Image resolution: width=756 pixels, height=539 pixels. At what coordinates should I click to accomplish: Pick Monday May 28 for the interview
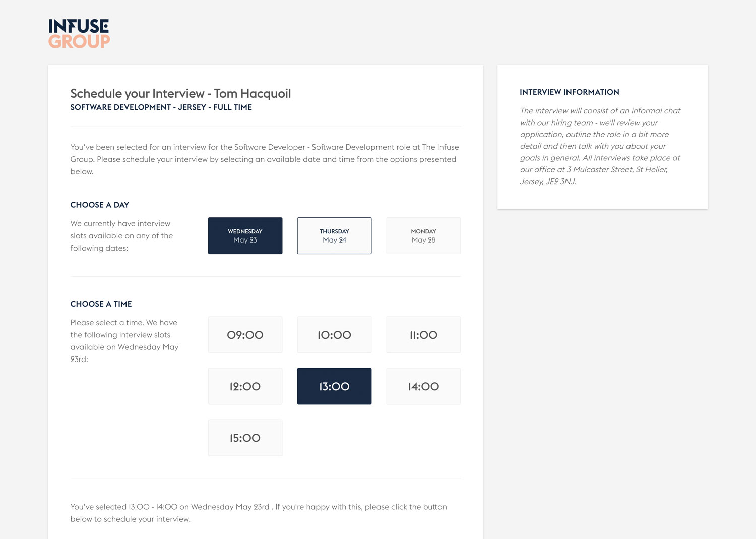coord(423,235)
